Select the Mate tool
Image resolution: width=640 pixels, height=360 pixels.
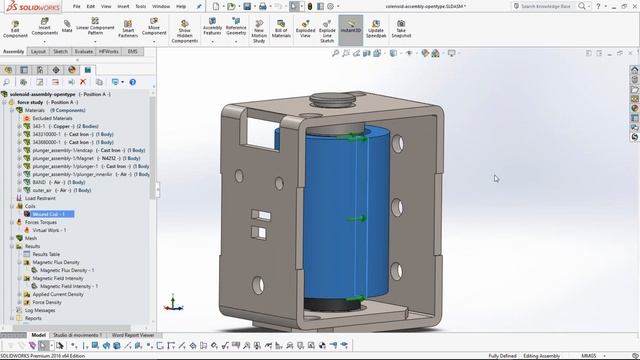[67, 27]
